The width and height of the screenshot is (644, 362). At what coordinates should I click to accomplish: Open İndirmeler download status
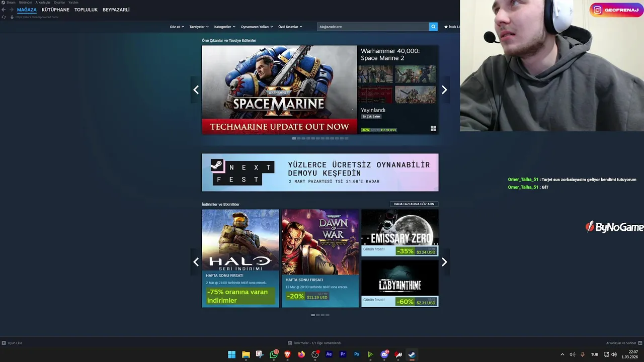click(314, 343)
